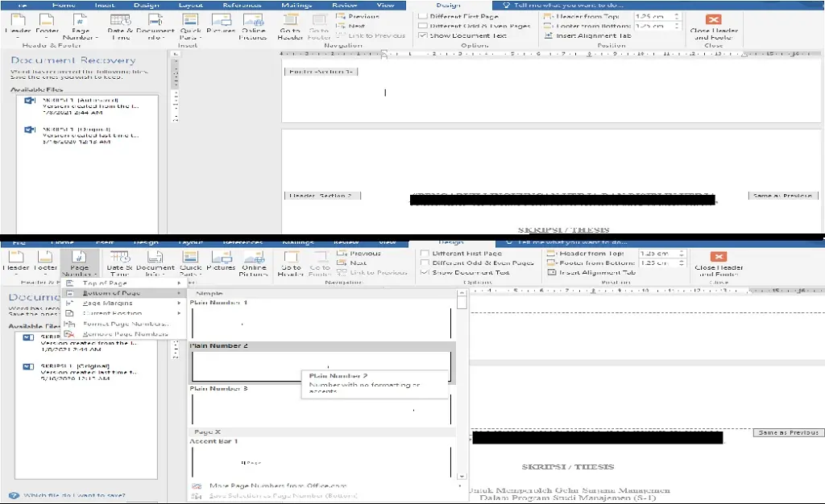This screenshot has height=504, width=825.
Task: Open Quick Parts in upper window ribbon
Action: (x=190, y=27)
